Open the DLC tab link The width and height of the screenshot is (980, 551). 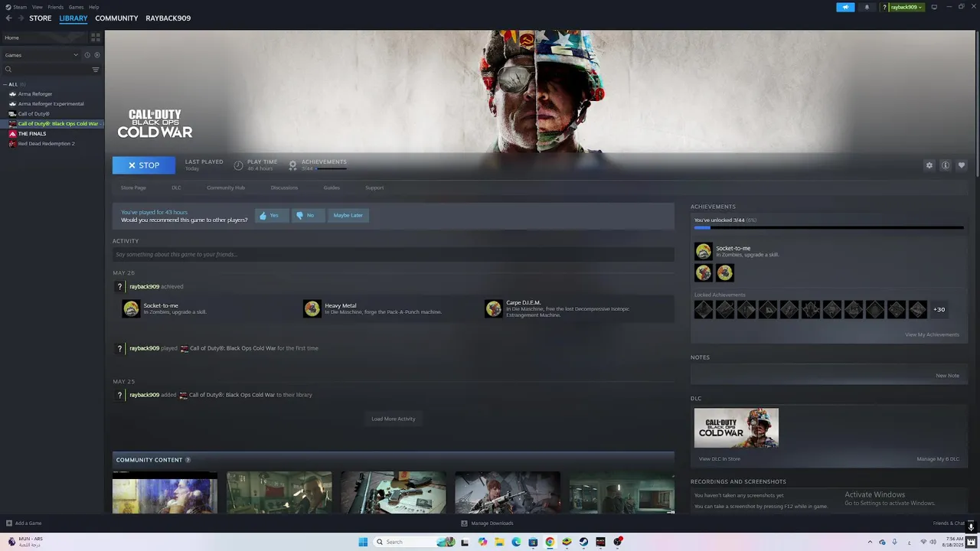[176, 187]
